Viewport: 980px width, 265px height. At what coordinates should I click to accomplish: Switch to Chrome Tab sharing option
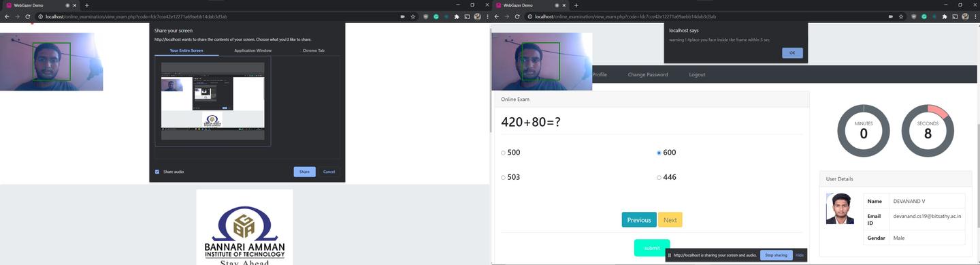click(x=313, y=50)
